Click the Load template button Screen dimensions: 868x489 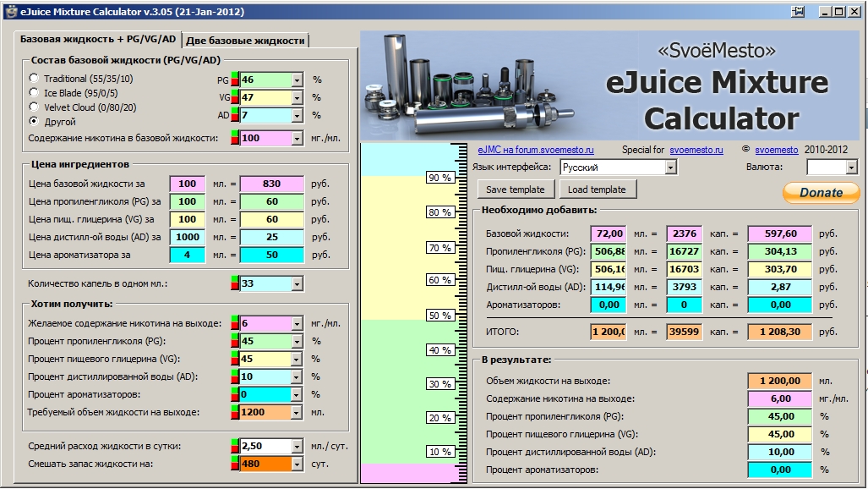(597, 189)
